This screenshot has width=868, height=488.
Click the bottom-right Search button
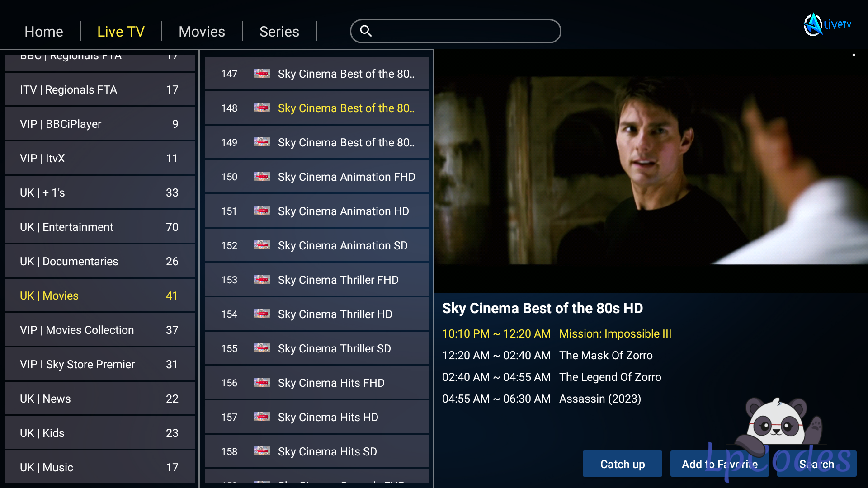[x=816, y=464]
